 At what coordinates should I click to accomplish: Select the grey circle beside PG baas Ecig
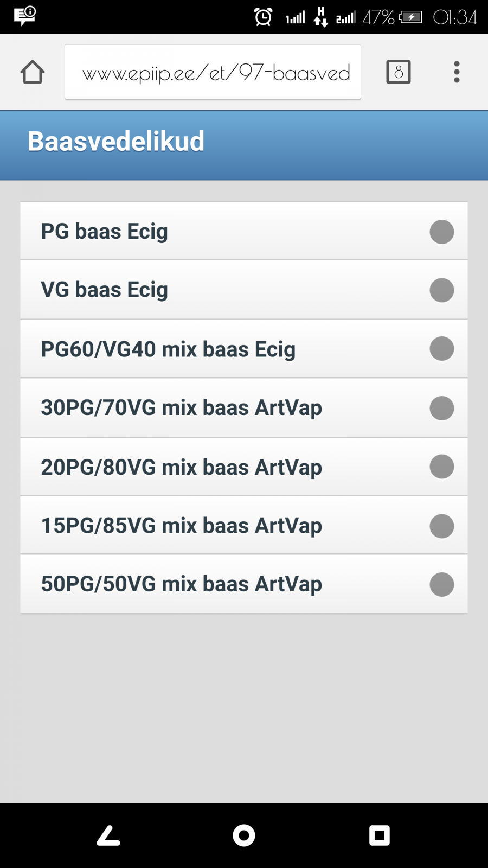[442, 232]
